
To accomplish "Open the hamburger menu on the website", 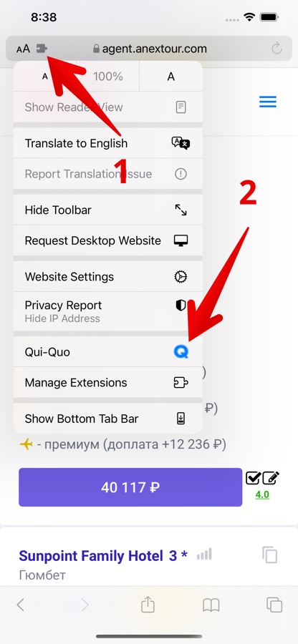I will [x=268, y=102].
